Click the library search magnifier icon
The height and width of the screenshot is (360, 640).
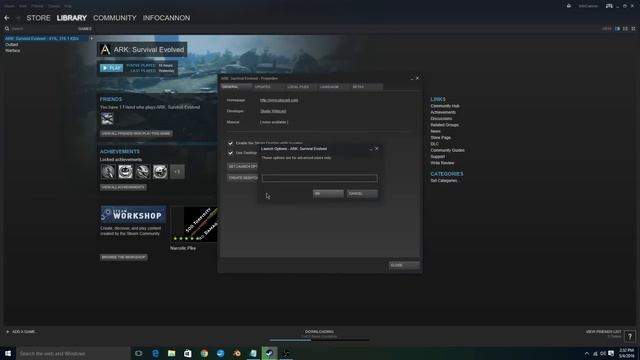click(7, 29)
